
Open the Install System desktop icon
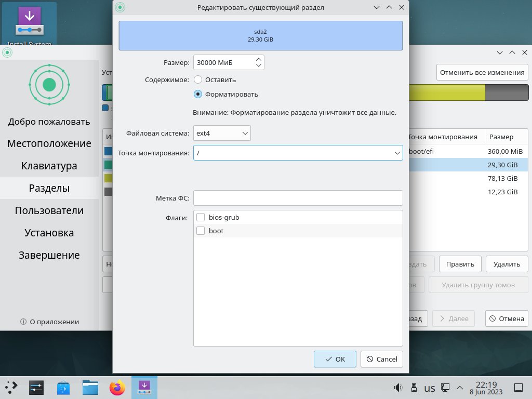(x=29, y=24)
